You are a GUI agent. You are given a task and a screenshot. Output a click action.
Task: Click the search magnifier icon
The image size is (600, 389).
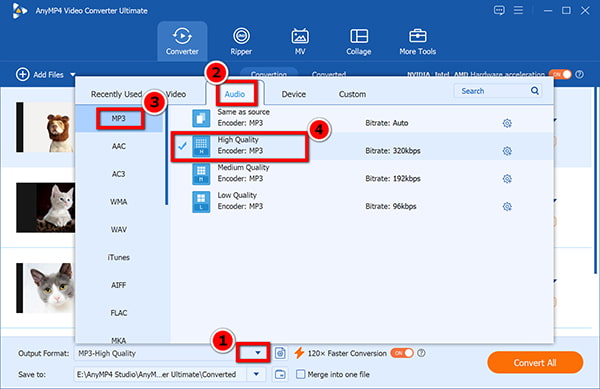pos(535,91)
